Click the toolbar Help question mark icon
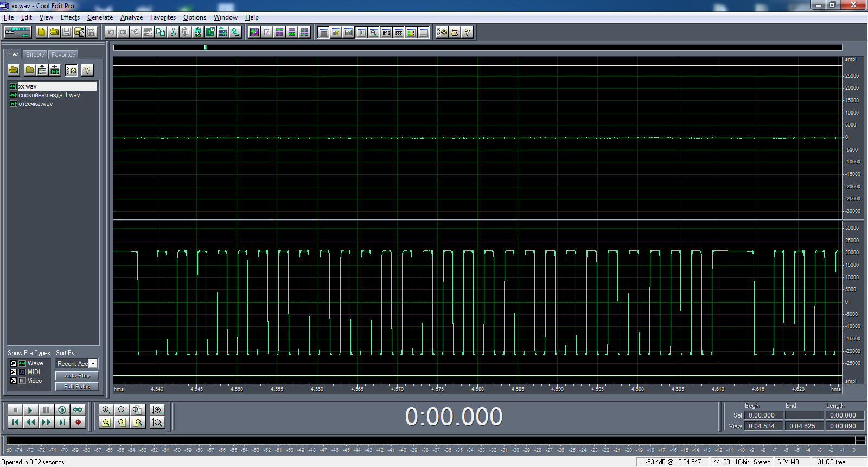868x467 pixels. (467, 32)
